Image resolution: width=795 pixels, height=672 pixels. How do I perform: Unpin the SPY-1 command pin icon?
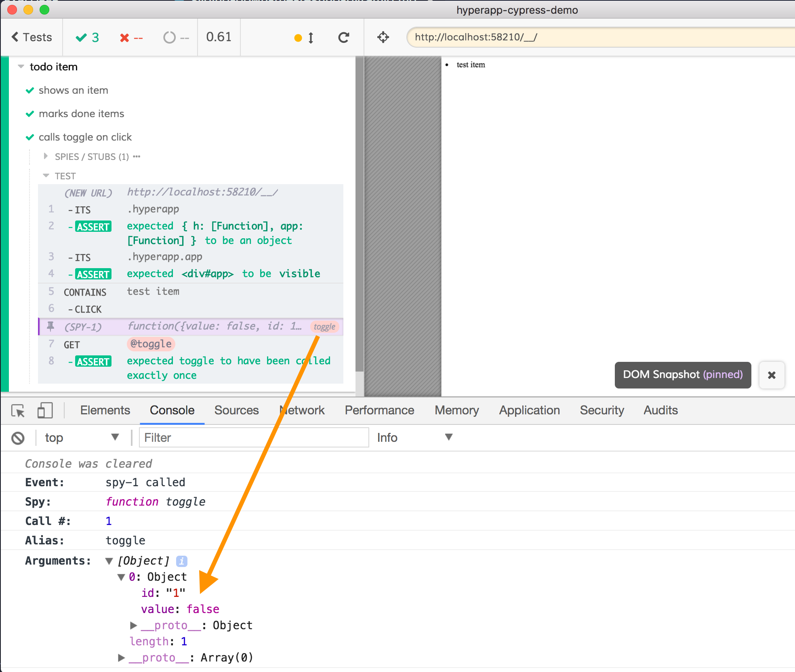[x=50, y=326]
